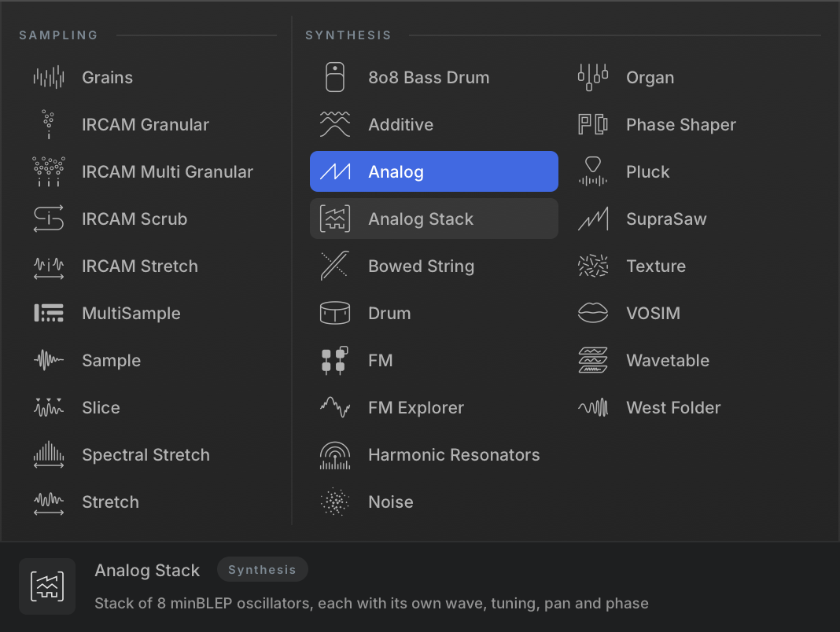Image resolution: width=840 pixels, height=632 pixels.
Task: Pick the VOSIM lips icon
Action: [x=593, y=314]
